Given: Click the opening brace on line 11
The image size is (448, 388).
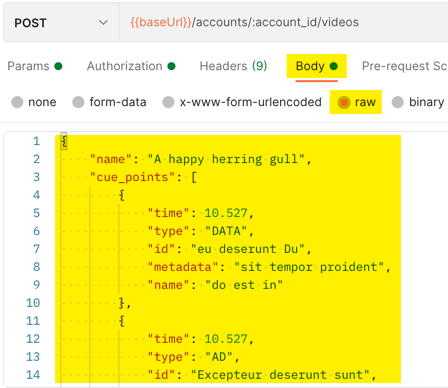Looking at the screenshot, I should click(122, 321).
